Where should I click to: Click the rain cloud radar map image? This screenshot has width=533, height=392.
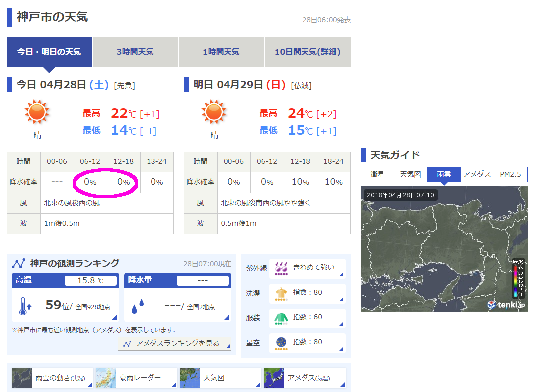click(437, 248)
